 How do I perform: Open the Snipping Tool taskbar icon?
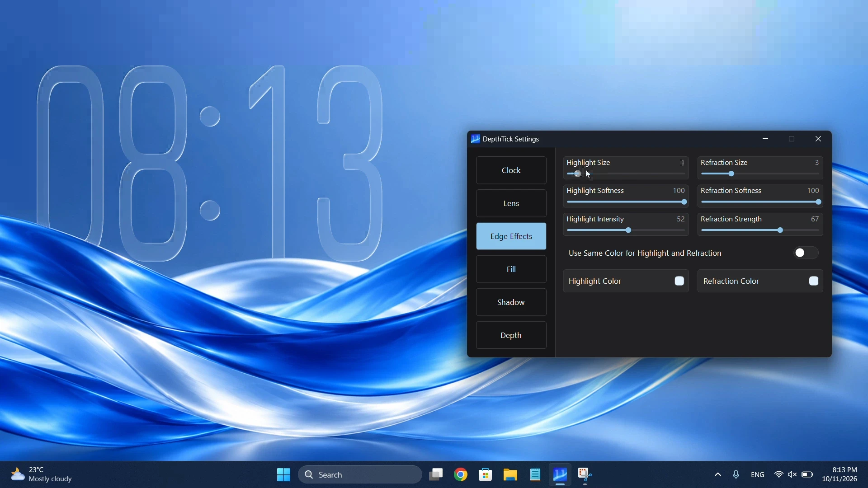[x=585, y=475]
